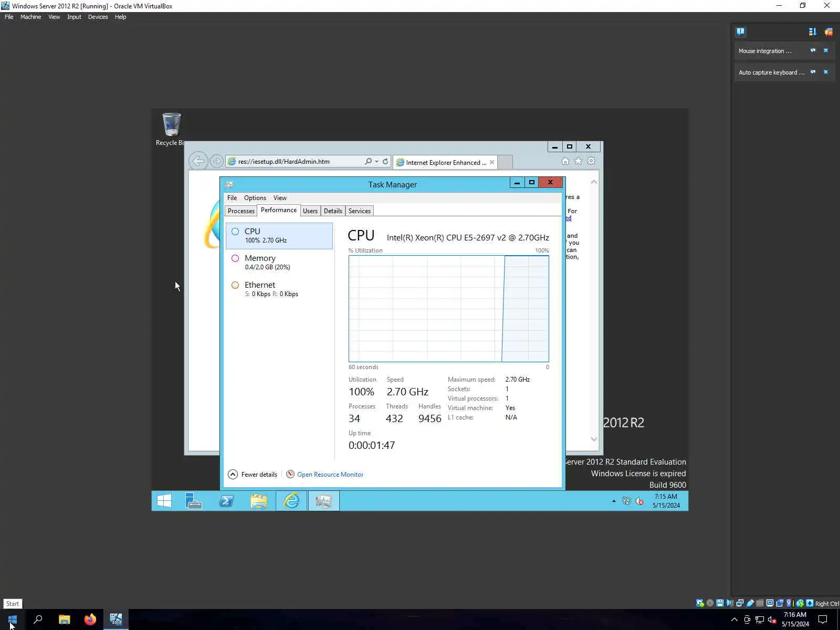Viewport: 840px width, 630px height.
Task: Click the Internet Explorer Back arrow
Action: point(198,161)
